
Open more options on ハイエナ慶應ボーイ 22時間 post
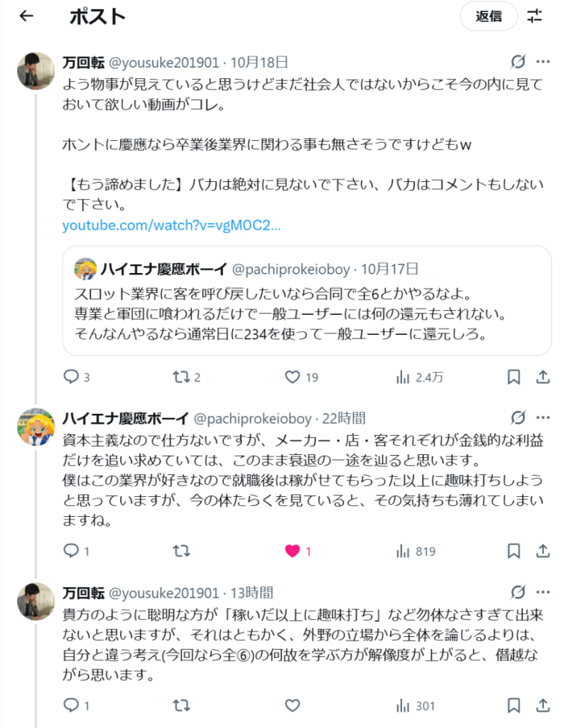(543, 418)
